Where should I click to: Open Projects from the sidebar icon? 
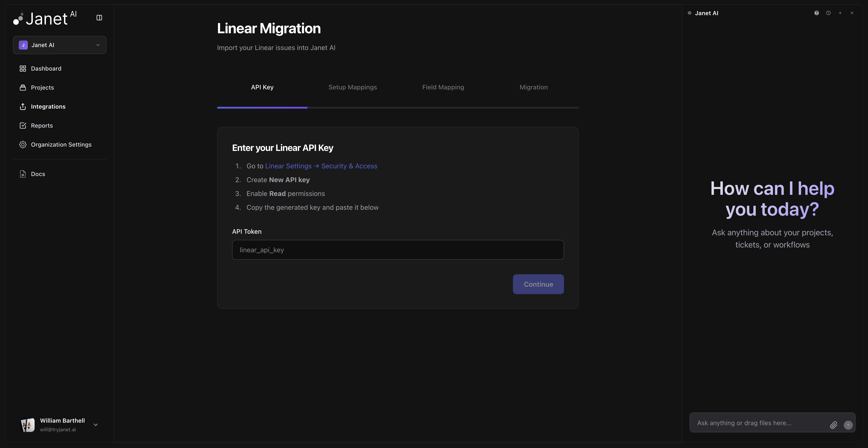tap(23, 87)
